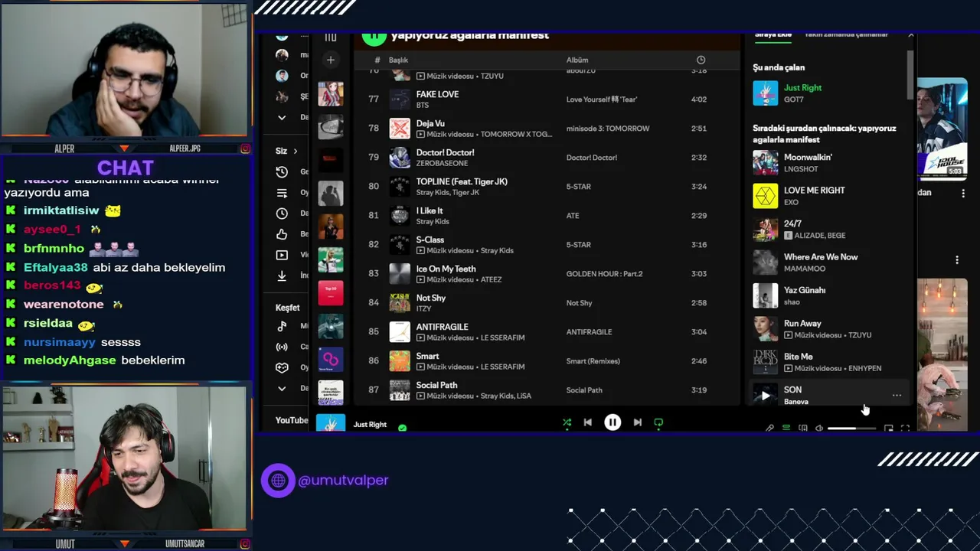Open the Siz section arrow in YouTube
The image size is (980, 551).
(x=295, y=151)
